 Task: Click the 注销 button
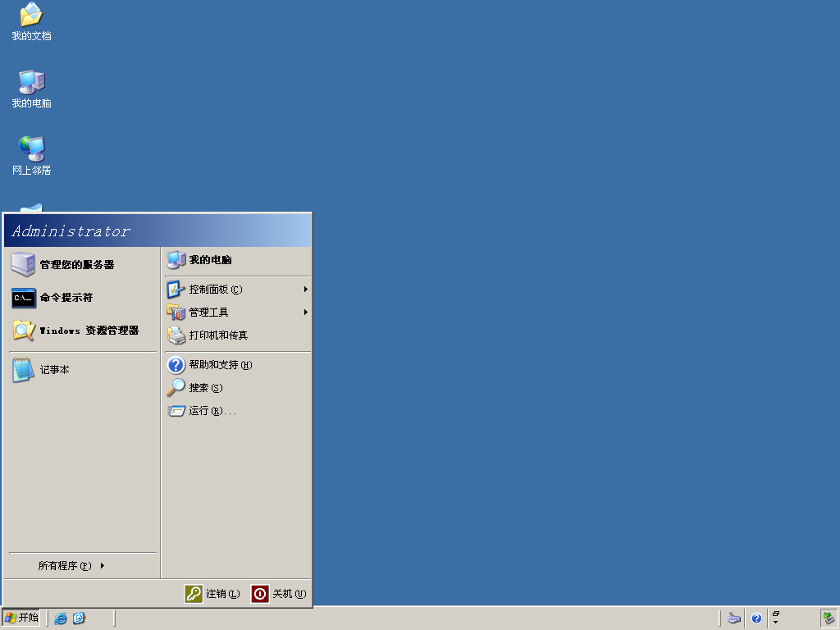[212, 594]
